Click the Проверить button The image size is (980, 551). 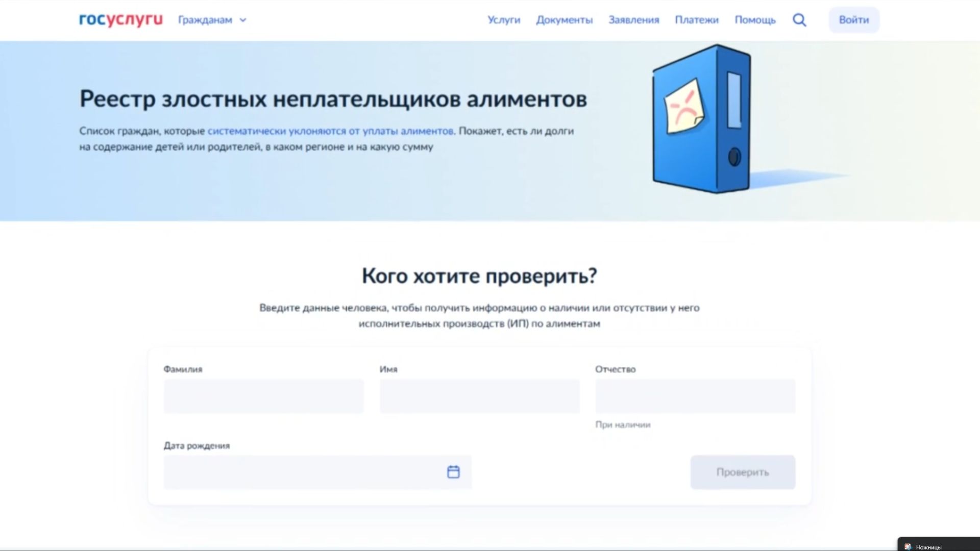[743, 472]
